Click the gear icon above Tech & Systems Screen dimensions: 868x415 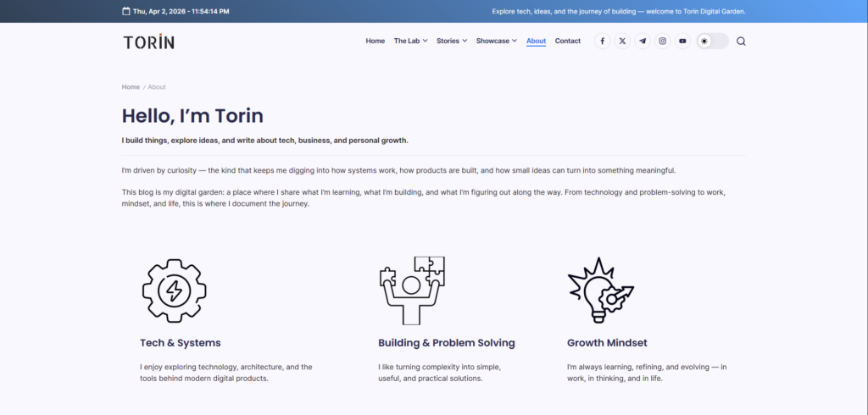[x=174, y=291]
